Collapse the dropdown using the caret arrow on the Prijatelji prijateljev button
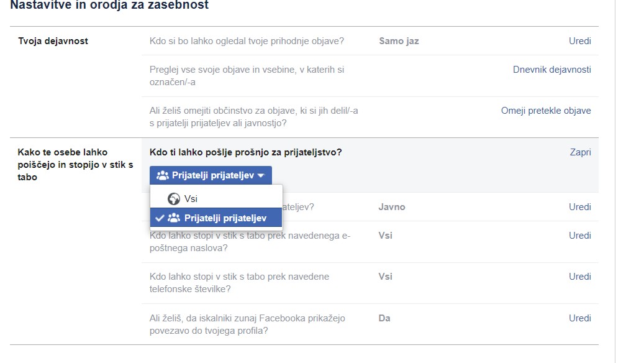The width and height of the screenshot is (644, 363). click(x=261, y=176)
